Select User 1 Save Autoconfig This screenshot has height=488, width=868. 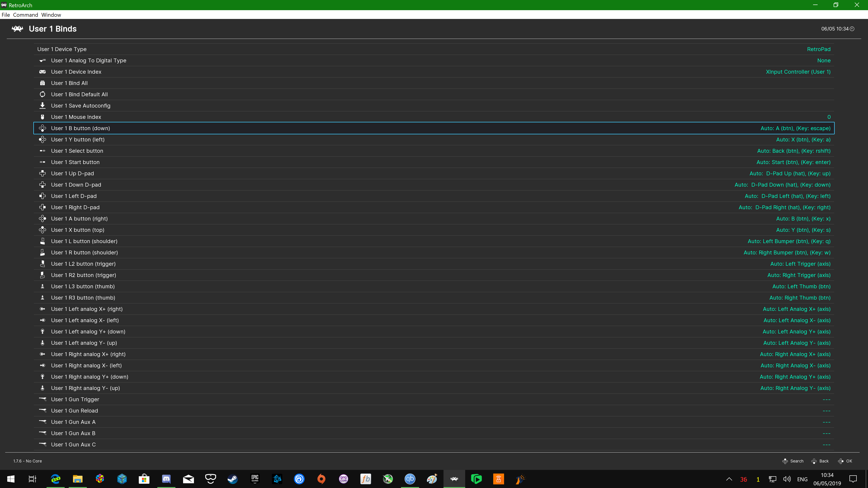434,106
